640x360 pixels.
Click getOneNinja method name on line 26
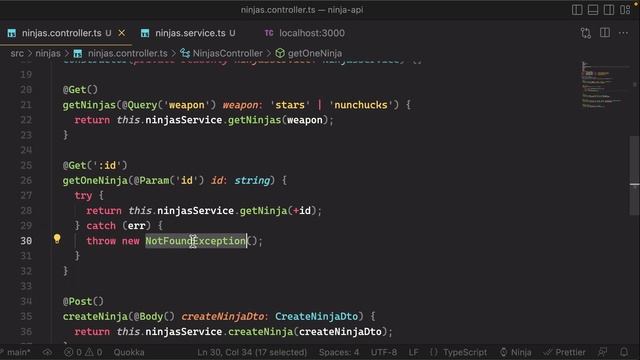tap(95, 180)
